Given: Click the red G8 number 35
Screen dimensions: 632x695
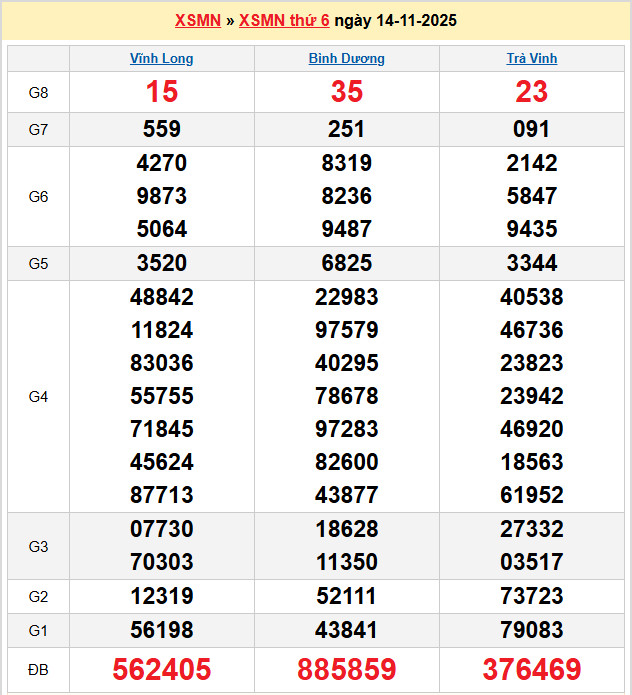Looking at the screenshot, I should point(347,93).
